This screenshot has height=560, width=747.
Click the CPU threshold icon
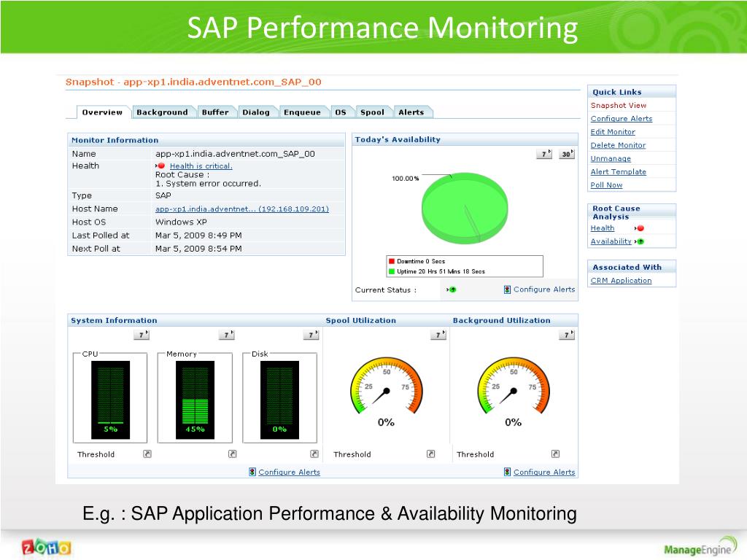(x=147, y=454)
